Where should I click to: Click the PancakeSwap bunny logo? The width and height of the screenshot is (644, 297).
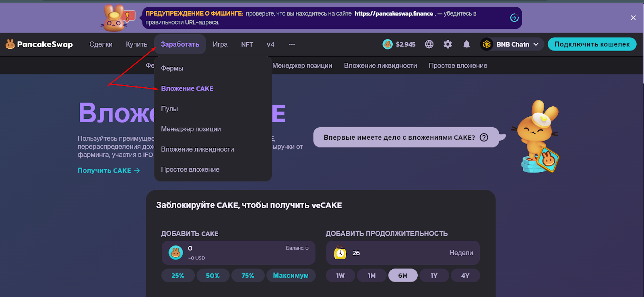click(10, 44)
